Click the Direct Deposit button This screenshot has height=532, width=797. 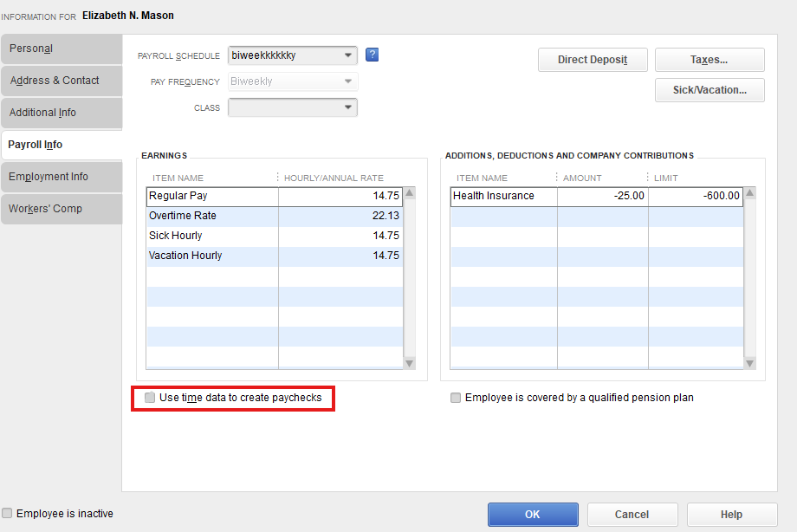592,60
